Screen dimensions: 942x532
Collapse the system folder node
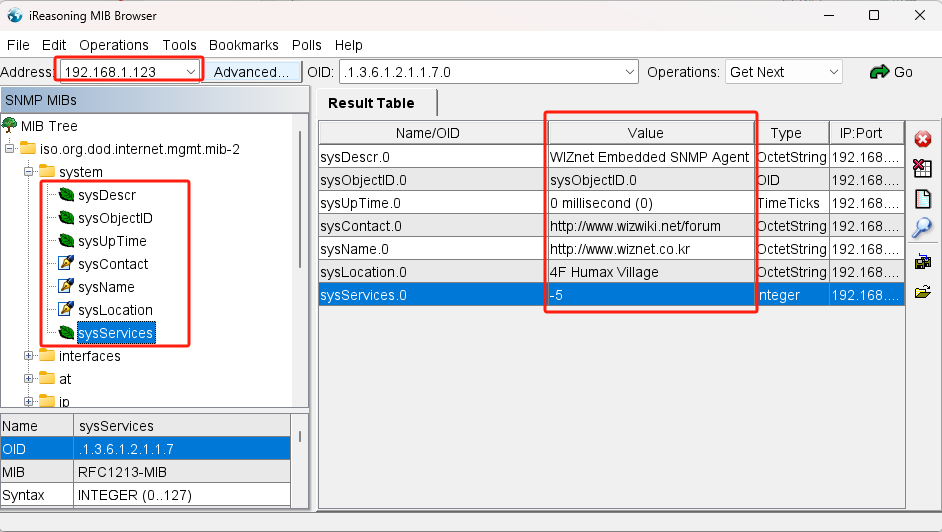coord(29,172)
